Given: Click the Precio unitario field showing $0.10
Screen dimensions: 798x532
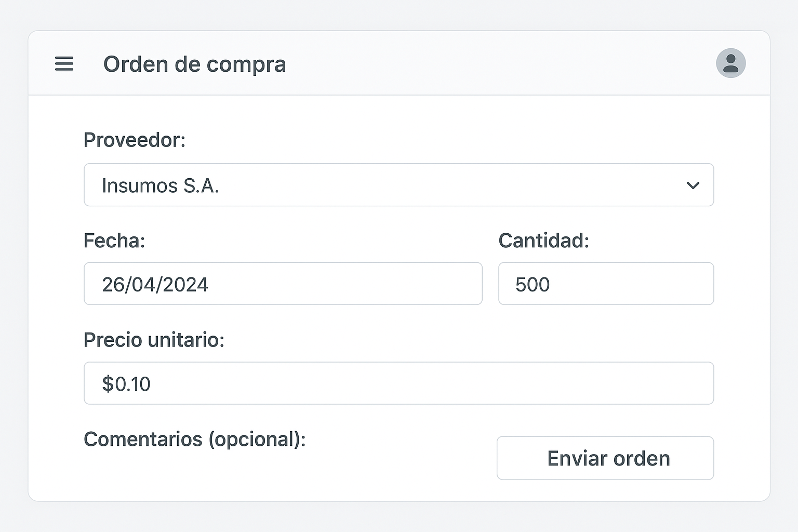Looking at the screenshot, I should click(x=398, y=383).
